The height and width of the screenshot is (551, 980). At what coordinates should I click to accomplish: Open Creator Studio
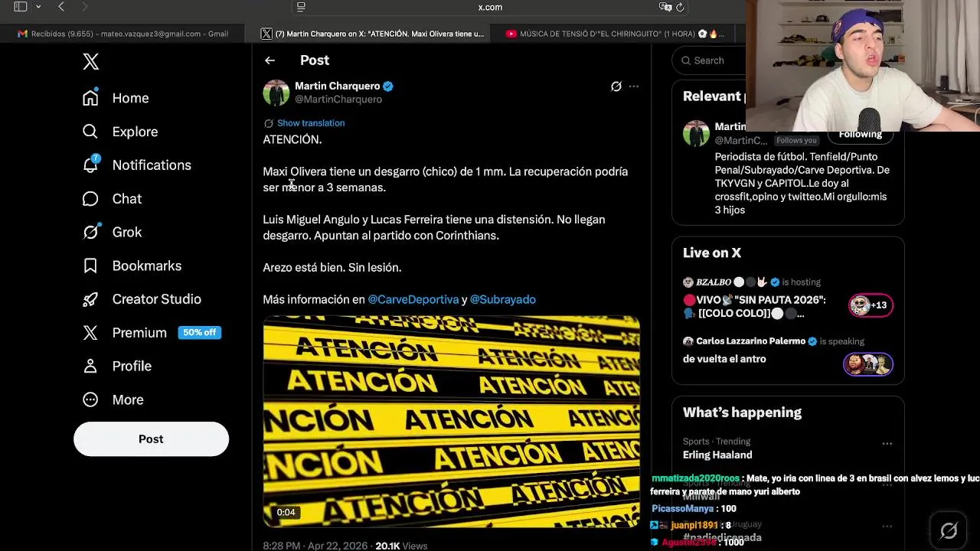pos(142,299)
